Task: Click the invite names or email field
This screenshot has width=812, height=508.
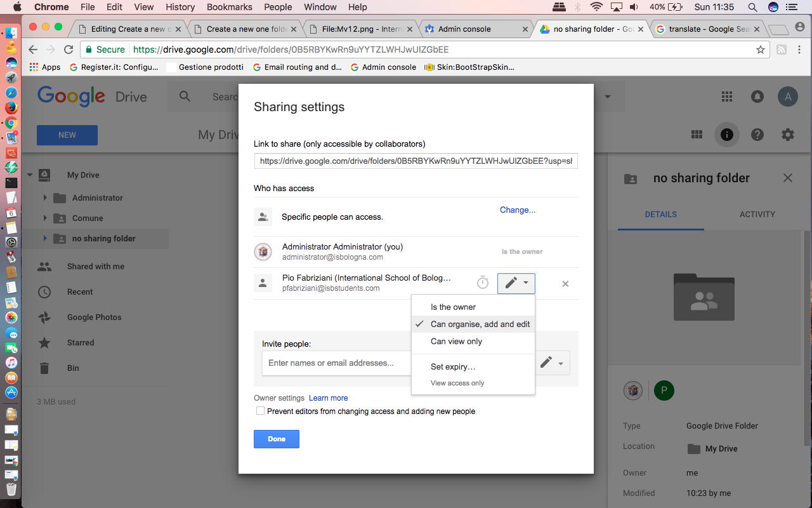Action: click(x=336, y=363)
